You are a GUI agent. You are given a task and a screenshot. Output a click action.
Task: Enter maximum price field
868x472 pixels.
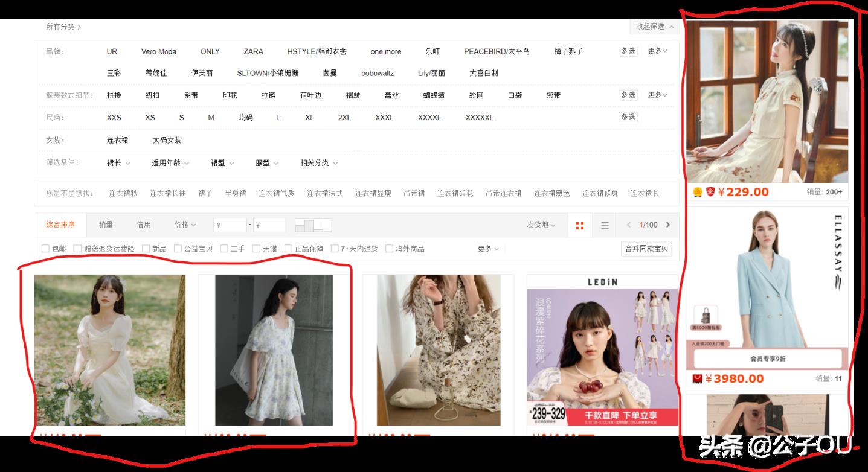click(x=269, y=225)
